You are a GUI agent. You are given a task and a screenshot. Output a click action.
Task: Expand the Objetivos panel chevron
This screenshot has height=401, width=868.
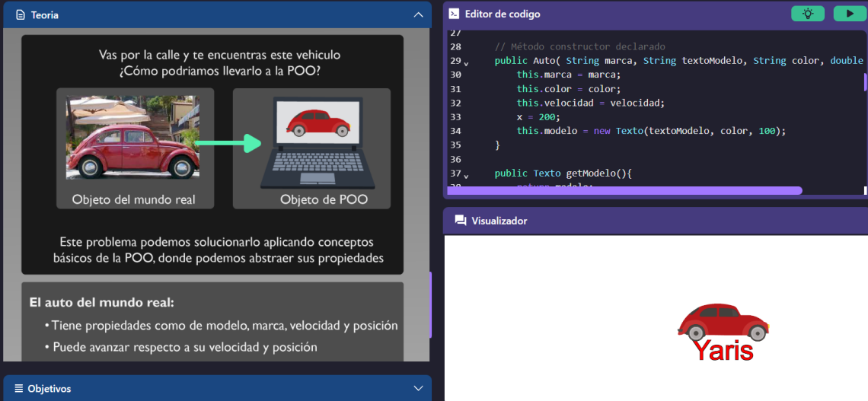click(417, 388)
